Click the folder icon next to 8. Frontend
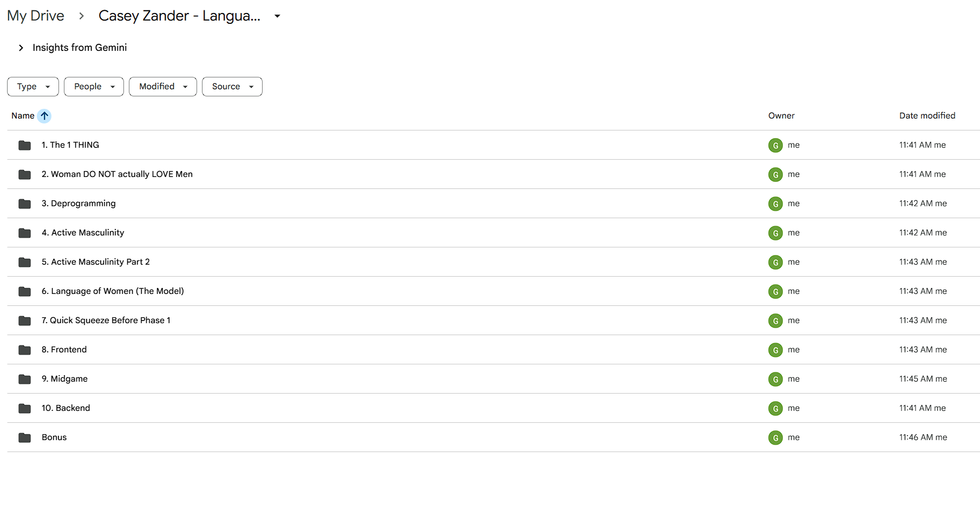This screenshot has width=980, height=523. (x=24, y=350)
